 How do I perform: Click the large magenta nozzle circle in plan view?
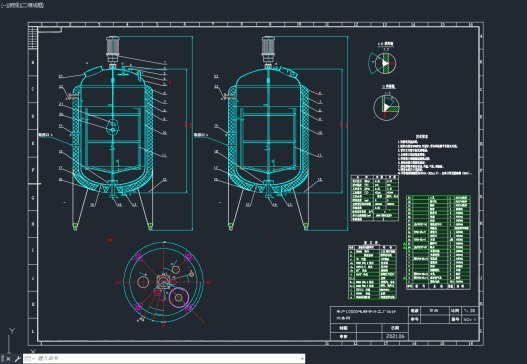tap(179, 297)
